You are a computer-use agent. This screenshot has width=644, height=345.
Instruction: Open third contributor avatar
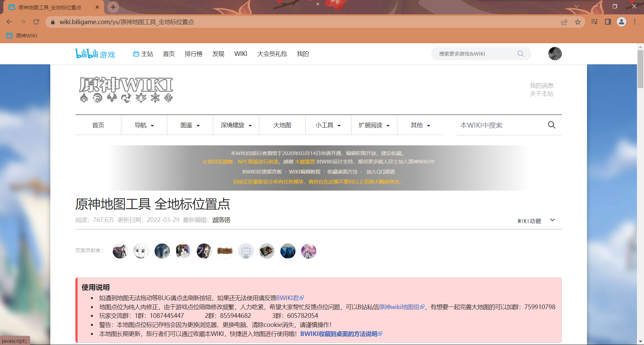[162, 251]
